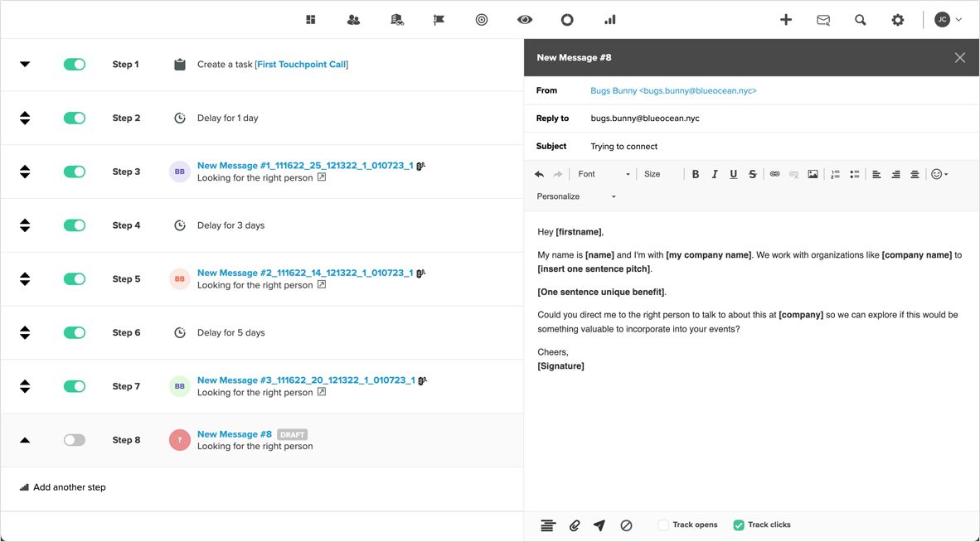Toggle Step 6 switch off

[x=75, y=333]
